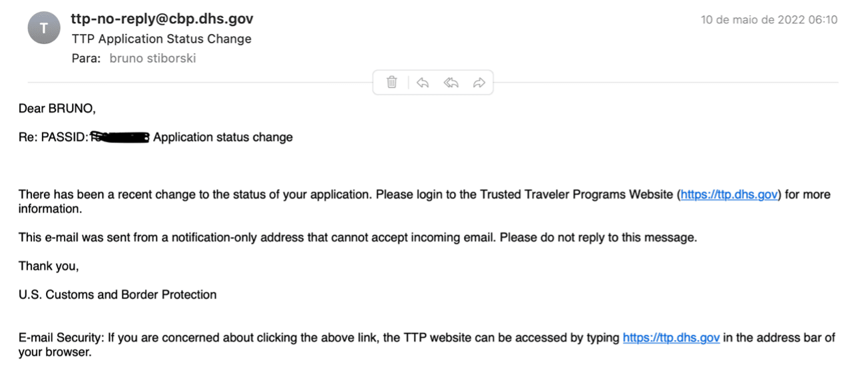Open the first https://ttp.dhs.gov link in parentheses

click(x=729, y=195)
